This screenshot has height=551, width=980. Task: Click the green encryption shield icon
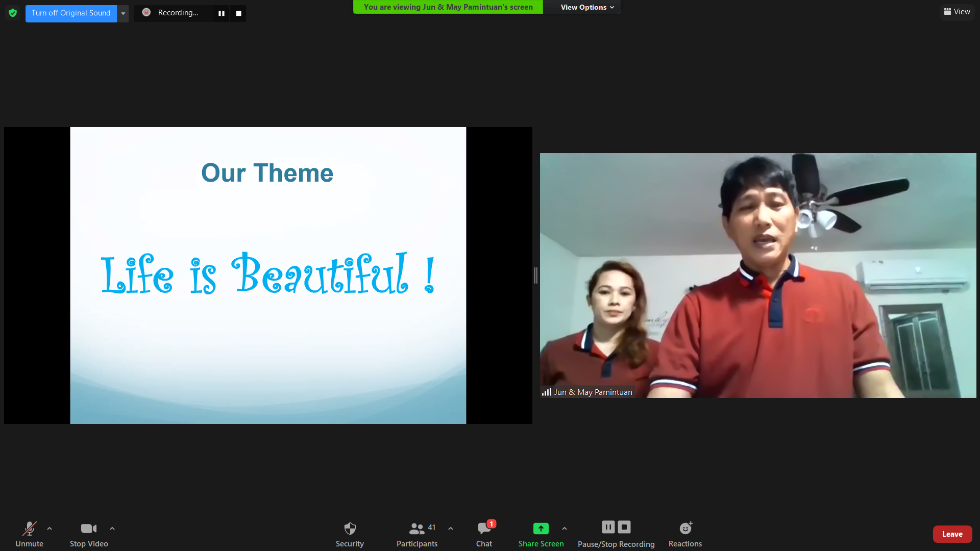pyautogui.click(x=13, y=13)
